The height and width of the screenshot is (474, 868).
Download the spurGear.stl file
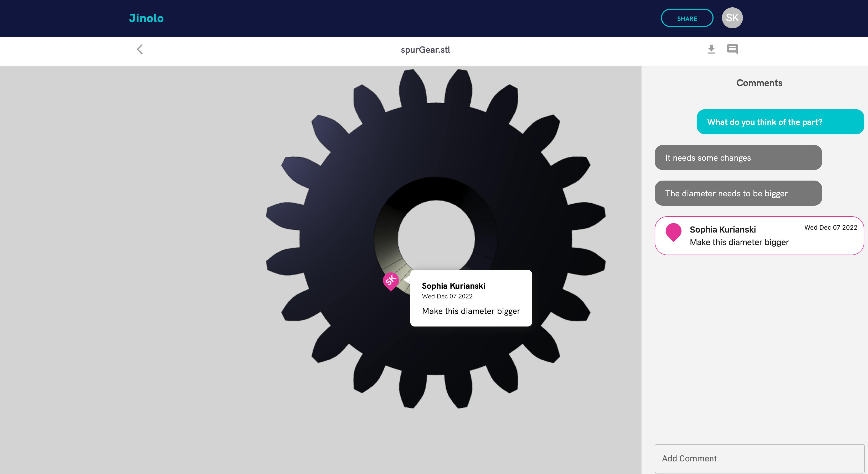pyautogui.click(x=711, y=49)
